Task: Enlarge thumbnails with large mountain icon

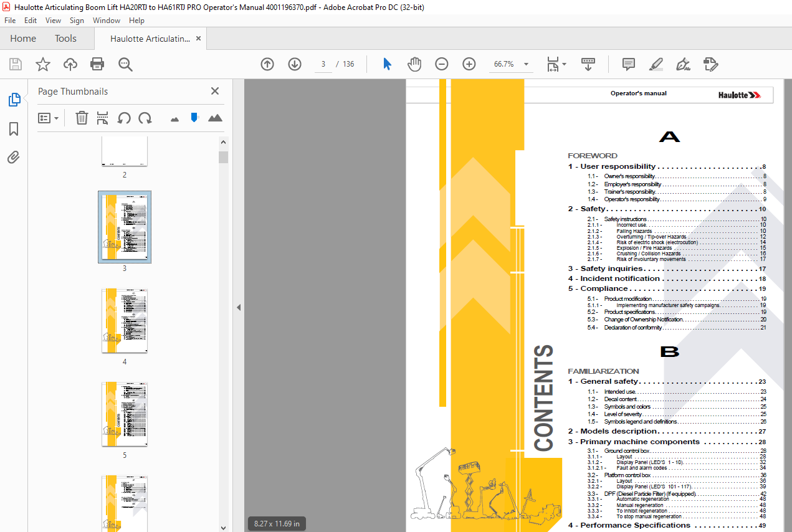Action: tap(215, 118)
